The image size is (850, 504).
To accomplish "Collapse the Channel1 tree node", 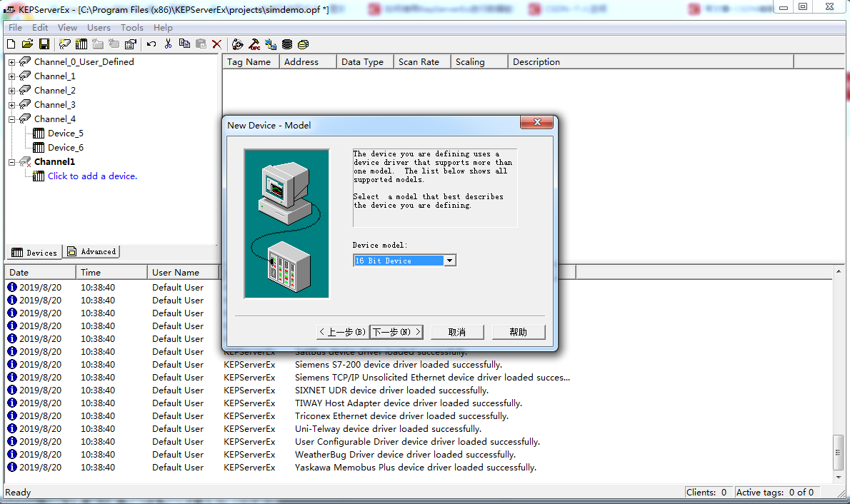I will [x=11, y=162].
